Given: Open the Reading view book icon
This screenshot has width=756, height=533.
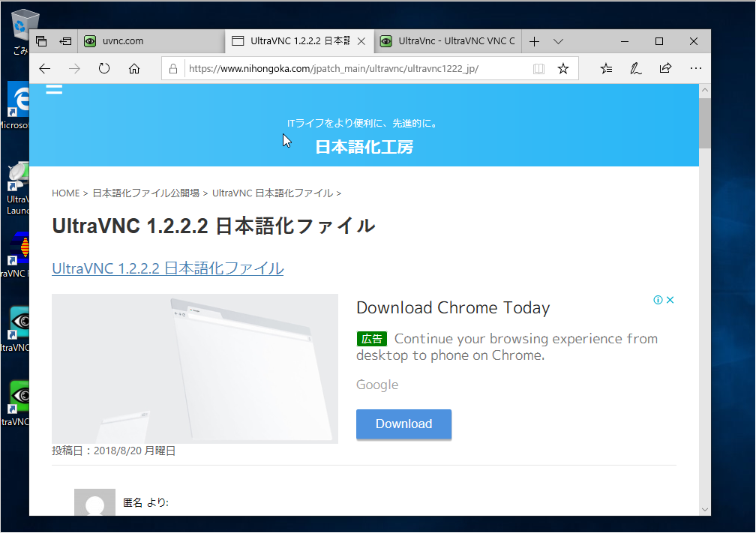Looking at the screenshot, I should point(538,69).
